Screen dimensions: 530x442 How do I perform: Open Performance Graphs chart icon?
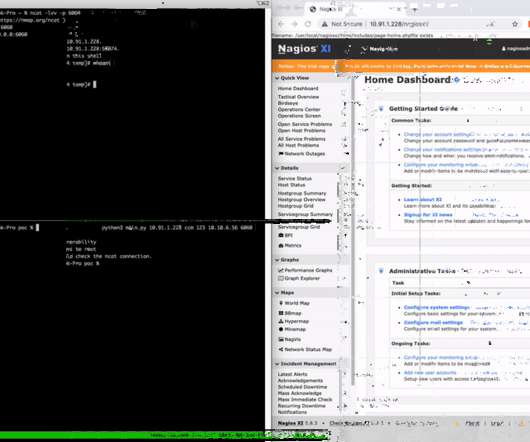[x=281, y=270]
